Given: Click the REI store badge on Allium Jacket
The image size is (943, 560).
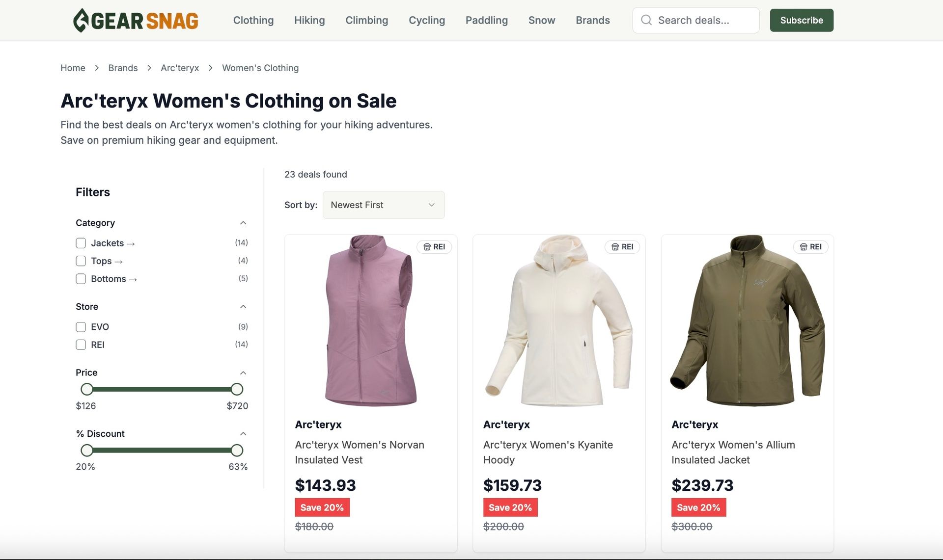Looking at the screenshot, I should click(x=811, y=247).
